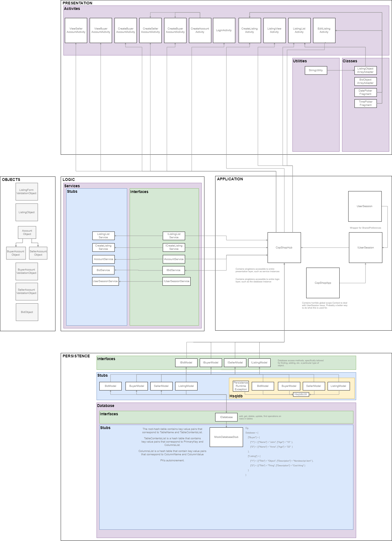Click the APPLICATION layer title
This screenshot has width=392, height=541.
point(230,179)
